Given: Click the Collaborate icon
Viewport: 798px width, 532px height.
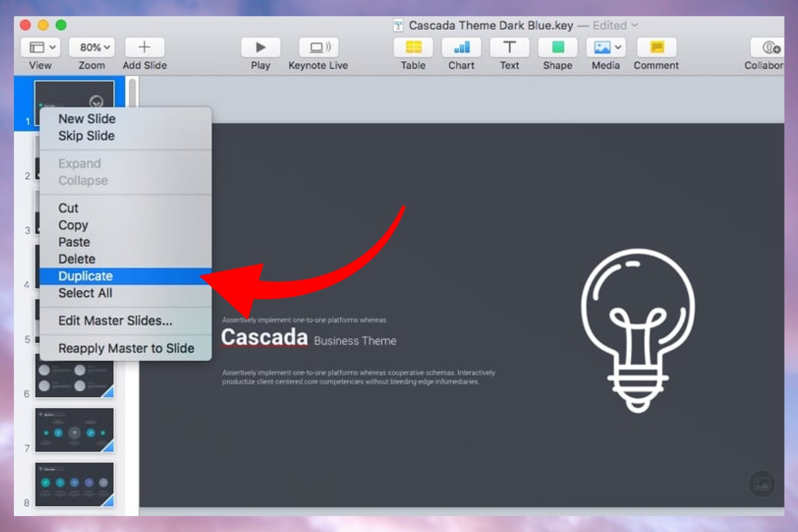Looking at the screenshot, I should [x=771, y=47].
